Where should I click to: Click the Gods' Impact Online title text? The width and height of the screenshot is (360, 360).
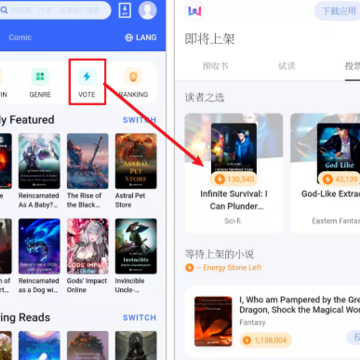point(87,285)
